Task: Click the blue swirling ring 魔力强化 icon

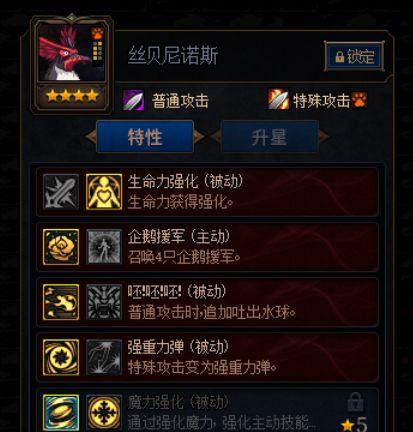Action: tap(61, 413)
